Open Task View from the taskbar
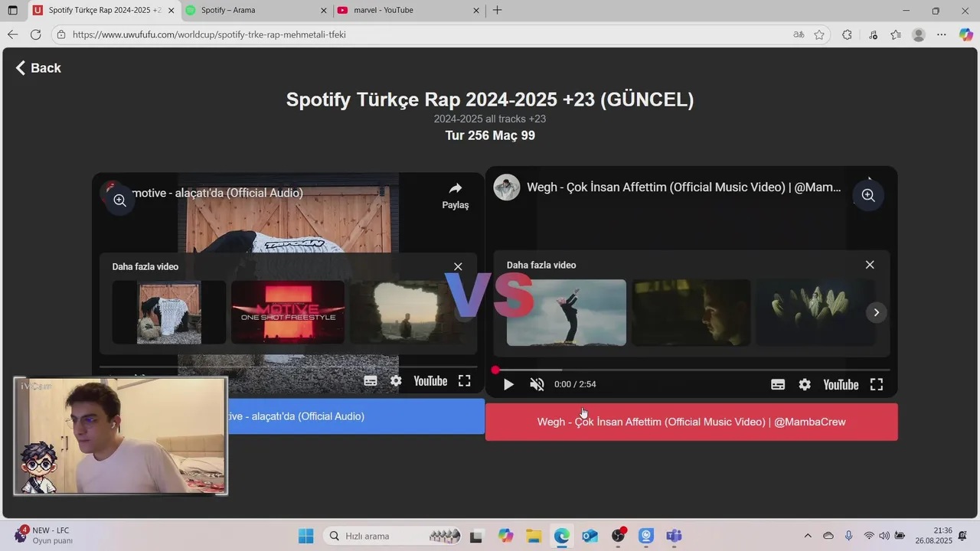Screen dimensions: 980x551 (476, 536)
